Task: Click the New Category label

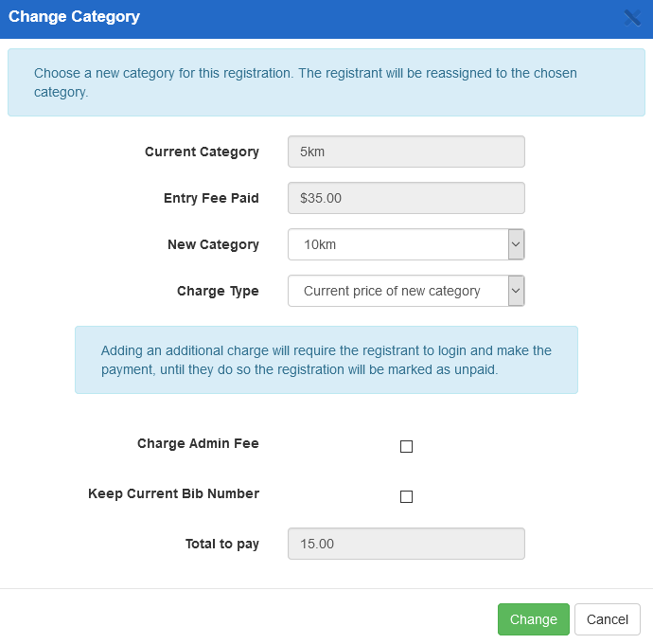Action: coord(213,244)
